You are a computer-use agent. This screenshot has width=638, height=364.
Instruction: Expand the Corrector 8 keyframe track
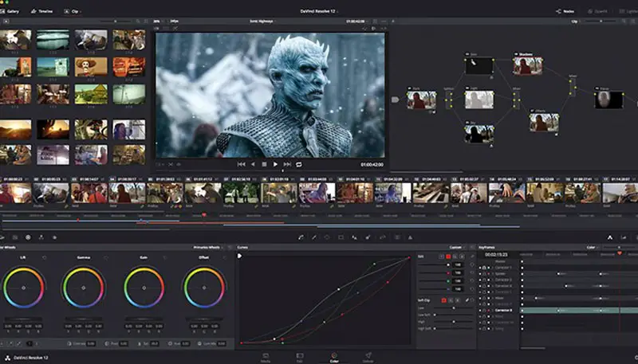(x=492, y=311)
